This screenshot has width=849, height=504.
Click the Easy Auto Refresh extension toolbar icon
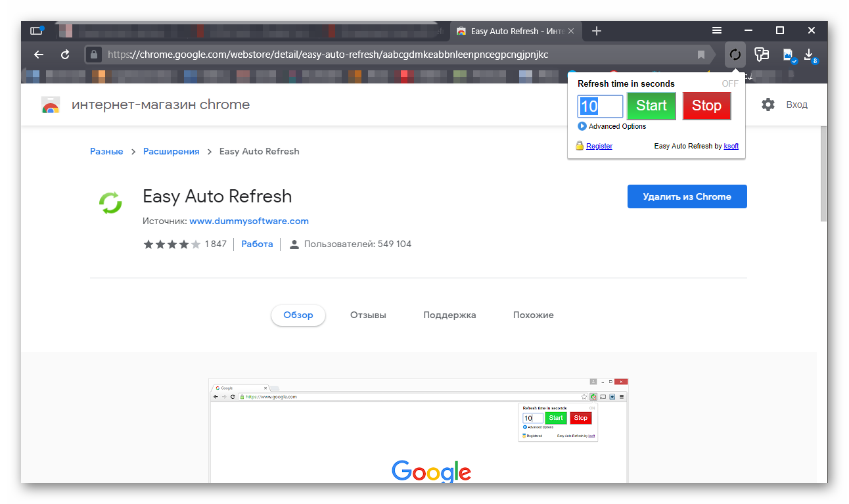click(735, 55)
